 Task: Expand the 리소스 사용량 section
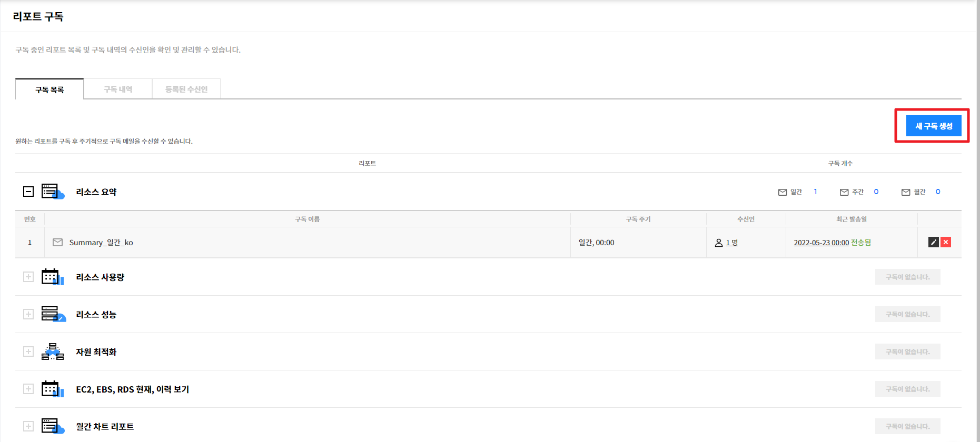[28, 277]
